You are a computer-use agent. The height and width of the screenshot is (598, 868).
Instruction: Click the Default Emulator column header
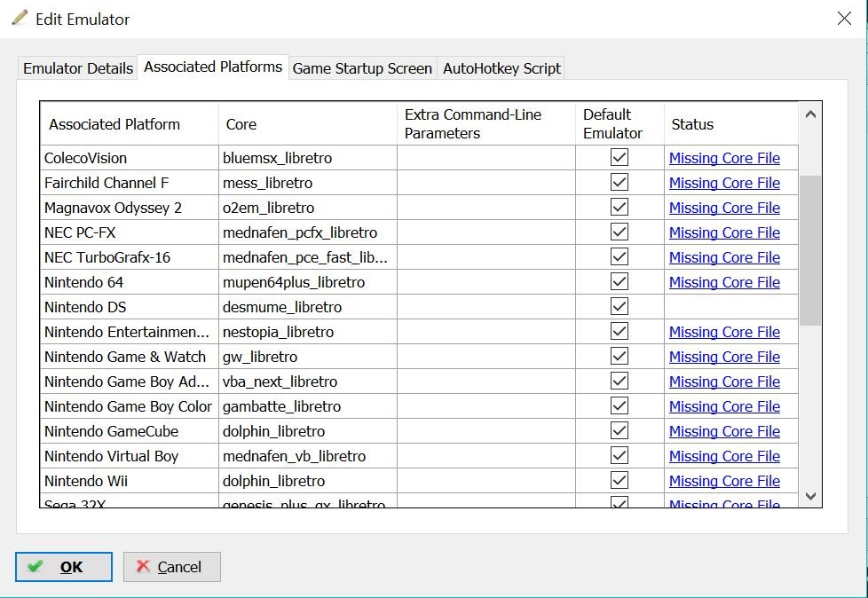pos(619,124)
